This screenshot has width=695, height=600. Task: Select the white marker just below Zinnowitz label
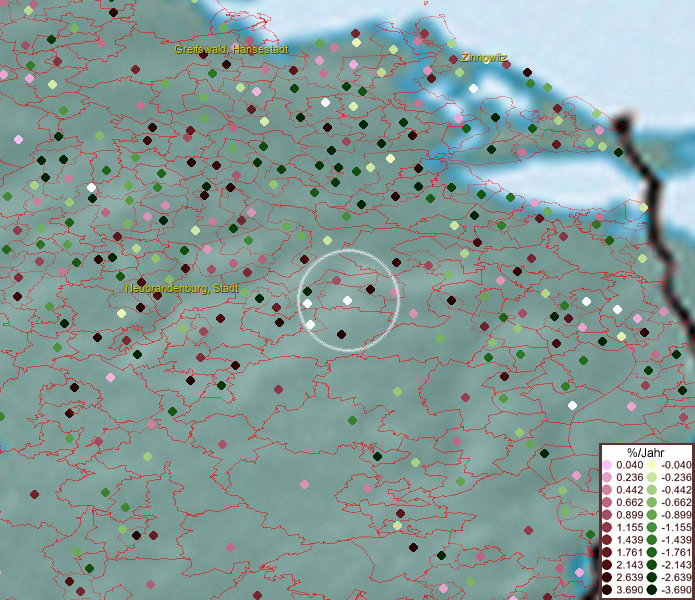pos(473,88)
